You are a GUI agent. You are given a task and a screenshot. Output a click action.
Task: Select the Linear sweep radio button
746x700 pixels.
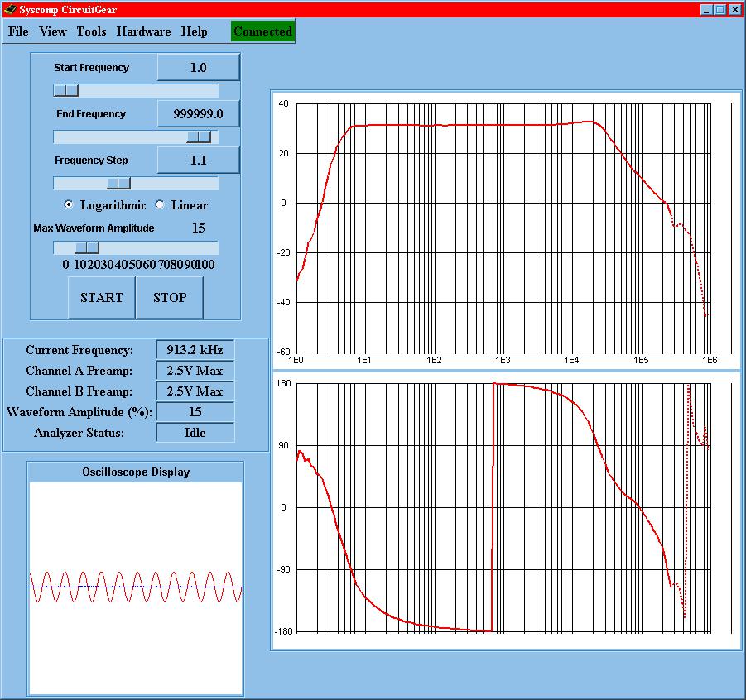pos(160,205)
